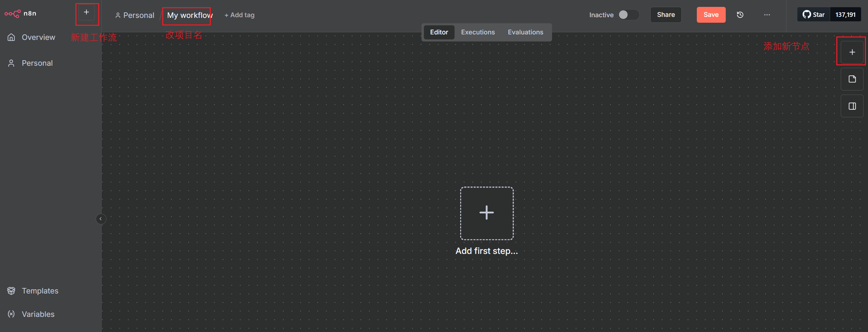868x332 pixels.
Task: Switch to the Executions tab
Action: pyautogui.click(x=478, y=32)
